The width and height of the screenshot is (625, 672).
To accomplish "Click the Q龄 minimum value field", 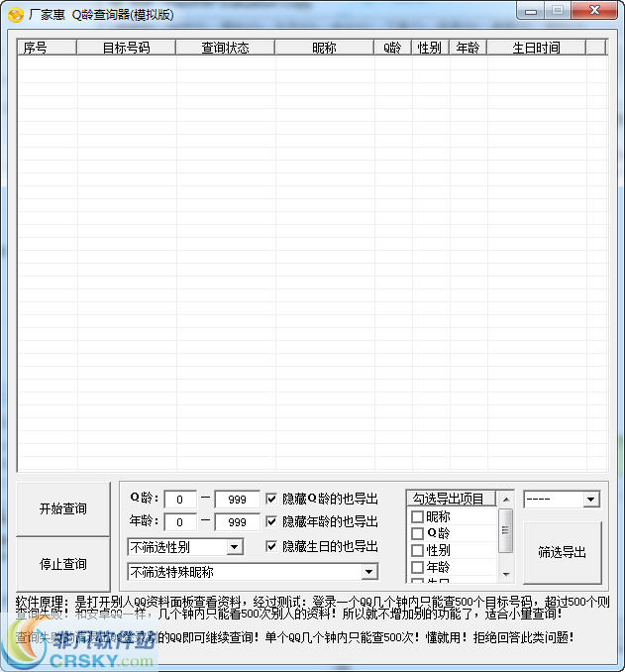I will [x=180, y=500].
